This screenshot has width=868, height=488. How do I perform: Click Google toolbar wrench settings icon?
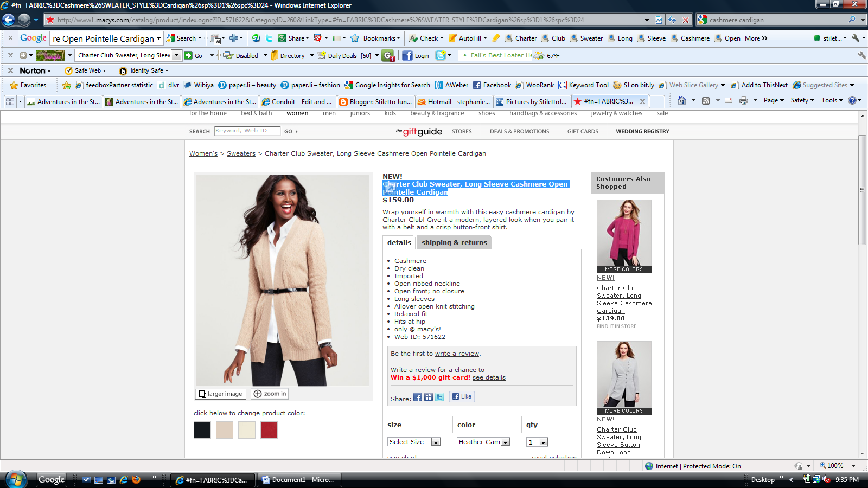point(856,38)
